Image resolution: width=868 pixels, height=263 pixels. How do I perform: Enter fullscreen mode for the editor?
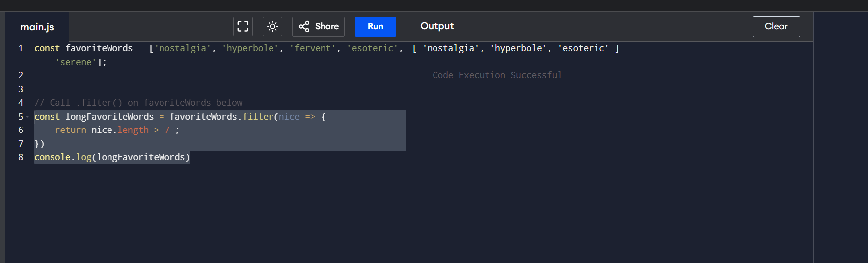pyautogui.click(x=243, y=27)
